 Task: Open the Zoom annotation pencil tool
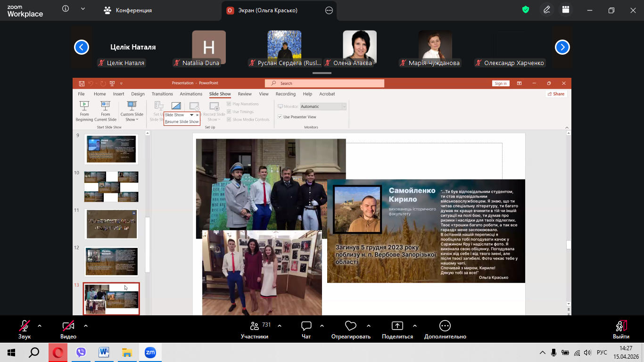point(547,10)
